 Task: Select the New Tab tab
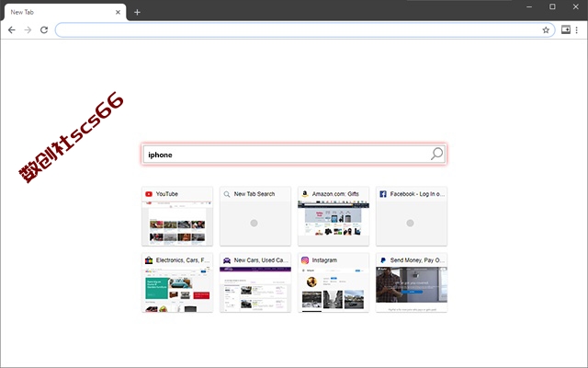[65, 12]
